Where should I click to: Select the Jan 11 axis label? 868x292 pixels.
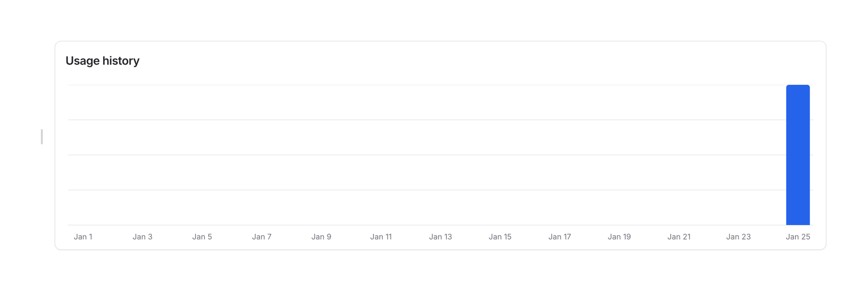[x=381, y=237]
